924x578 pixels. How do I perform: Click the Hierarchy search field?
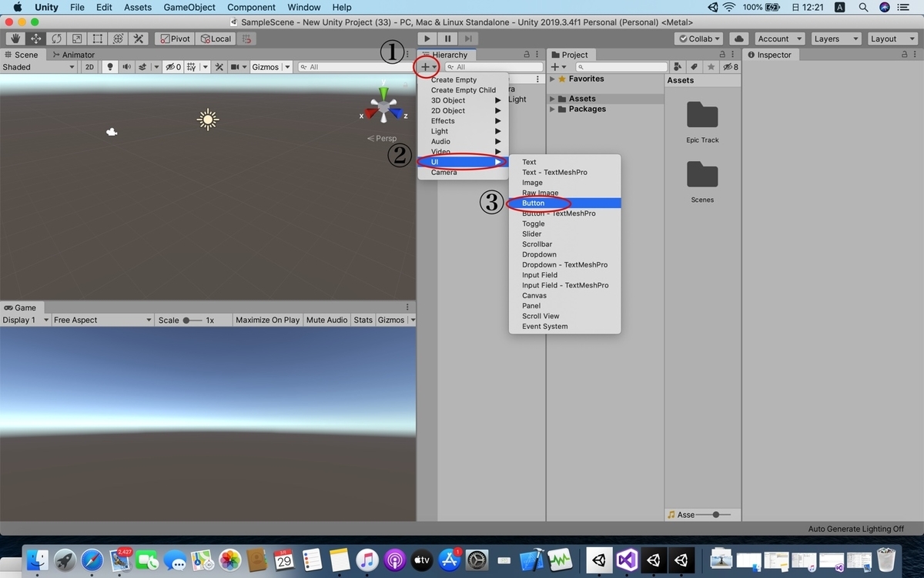coord(493,67)
